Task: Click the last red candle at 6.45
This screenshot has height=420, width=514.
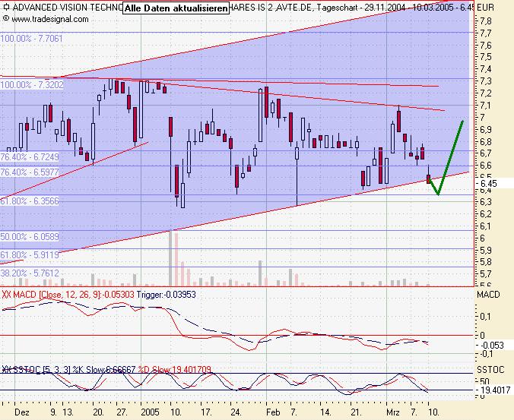Action: [428, 178]
